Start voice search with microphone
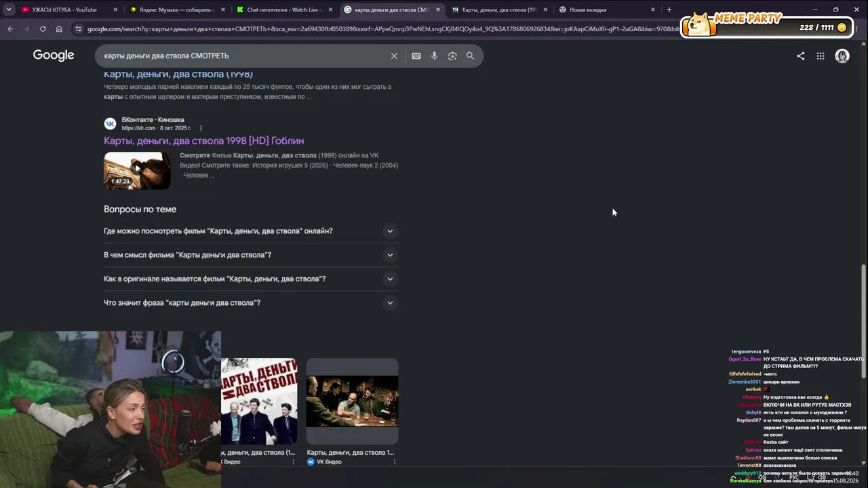 (435, 56)
